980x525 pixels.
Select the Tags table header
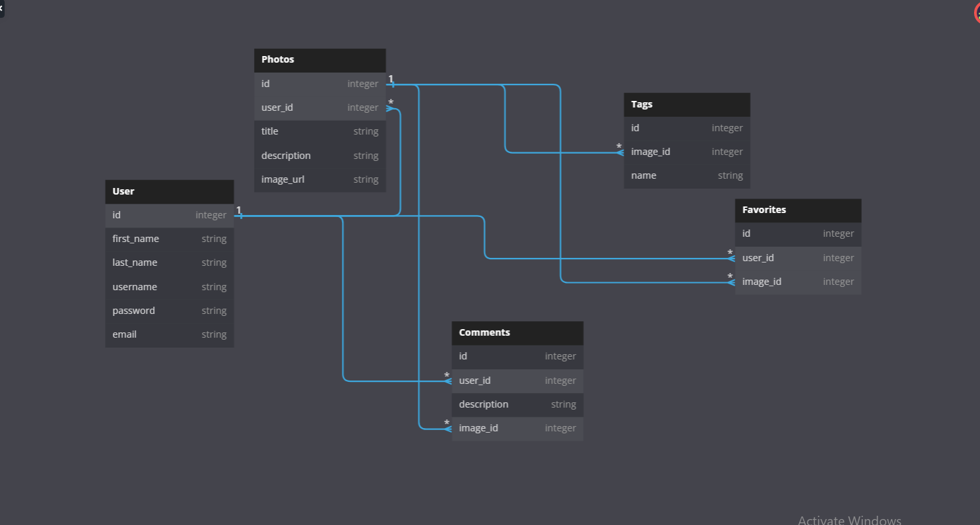(687, 104)
